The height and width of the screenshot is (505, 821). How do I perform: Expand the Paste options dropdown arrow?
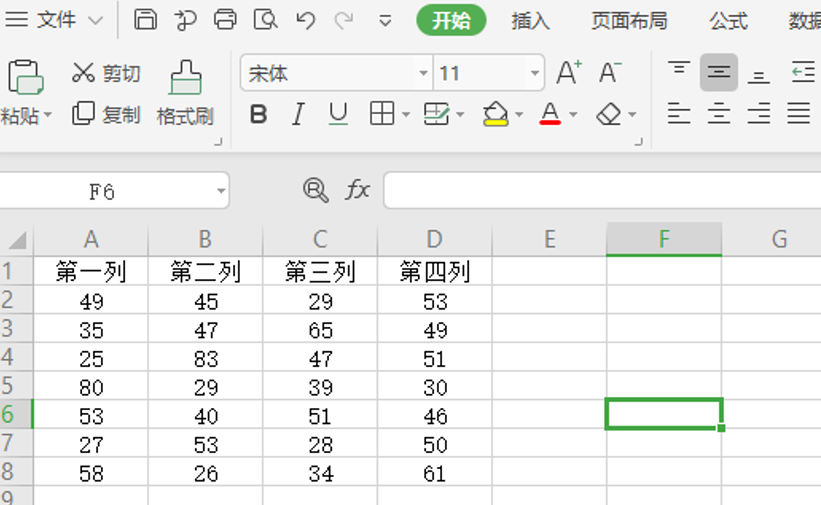coord(48,114)
